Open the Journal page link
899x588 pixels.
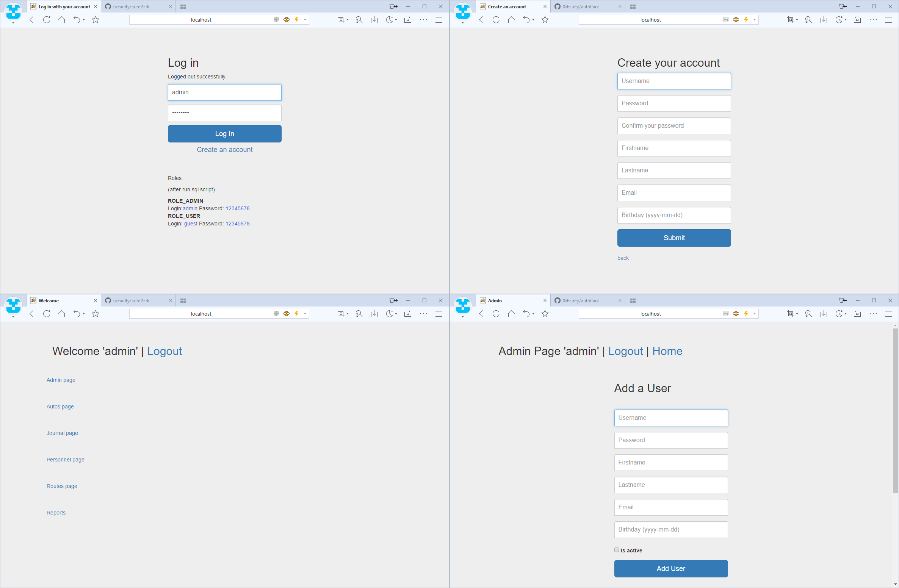[62, 433]
